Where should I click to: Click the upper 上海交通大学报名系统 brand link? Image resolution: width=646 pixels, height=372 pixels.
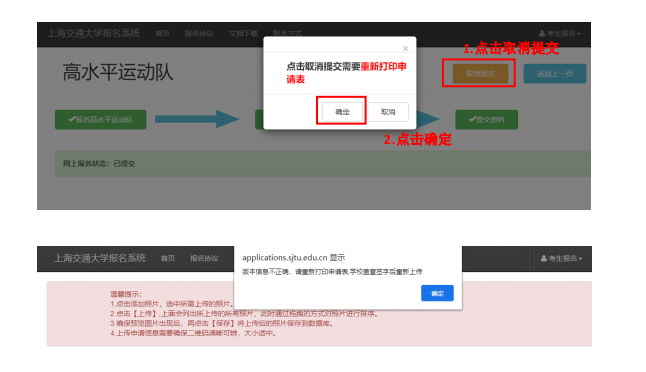point(94,33)
